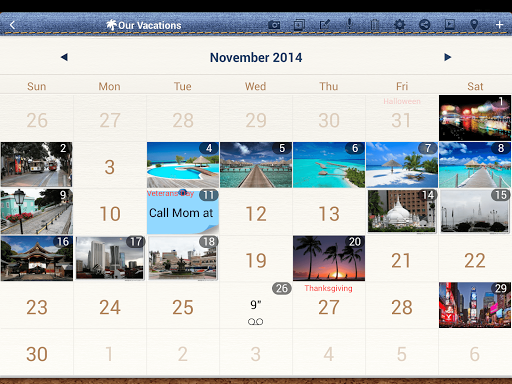Go back with the left chevron
This screenshot has width=512, height=384.
[12, 25]
